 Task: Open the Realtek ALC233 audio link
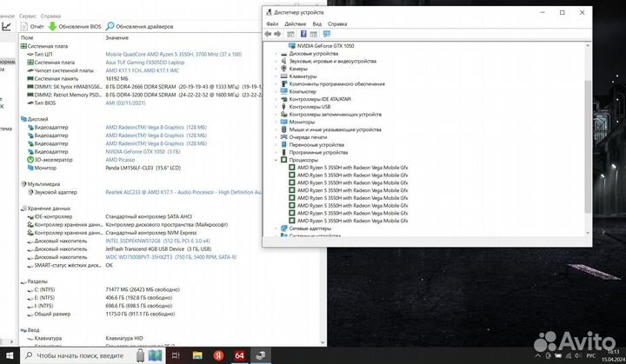tap(183, 192)
